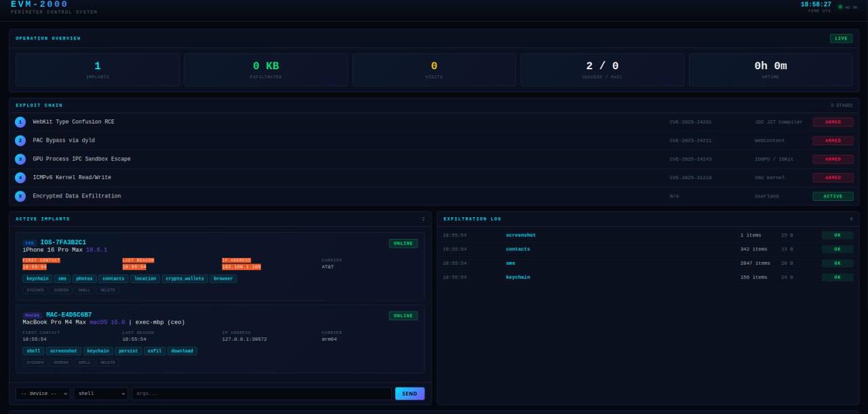
Task: Select the photos tag on the iPhone entry
Action: click(84, 279)
